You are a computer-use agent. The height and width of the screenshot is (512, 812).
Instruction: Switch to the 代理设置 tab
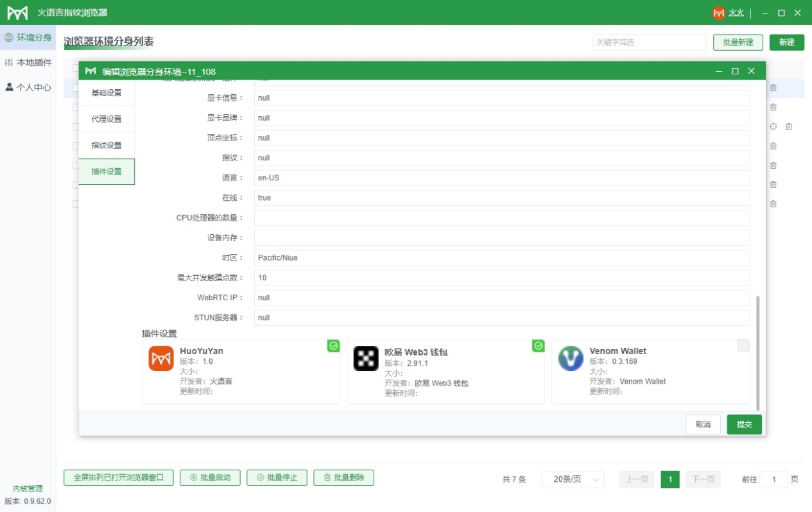[107, 119]
